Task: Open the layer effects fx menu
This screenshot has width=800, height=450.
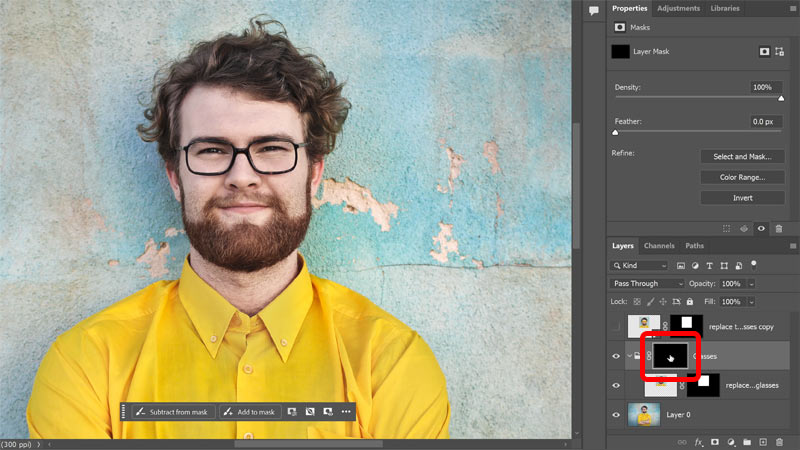Action: [699, 441]
